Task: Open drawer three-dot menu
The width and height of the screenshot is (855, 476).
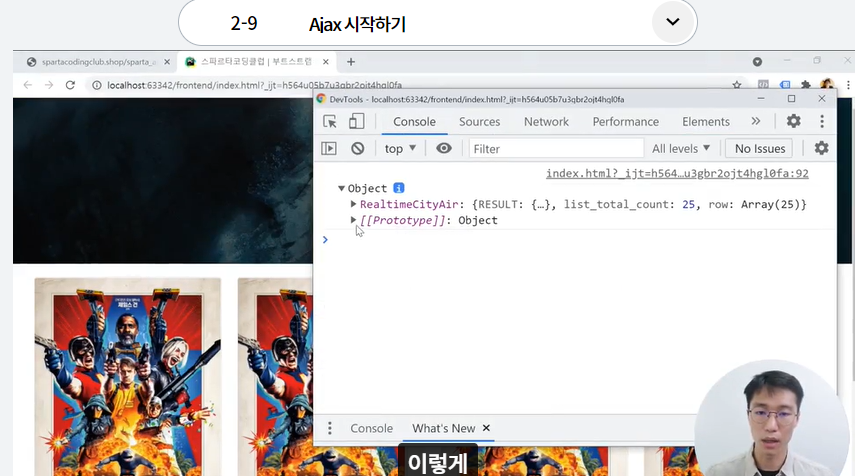Action: click(329, 428)
